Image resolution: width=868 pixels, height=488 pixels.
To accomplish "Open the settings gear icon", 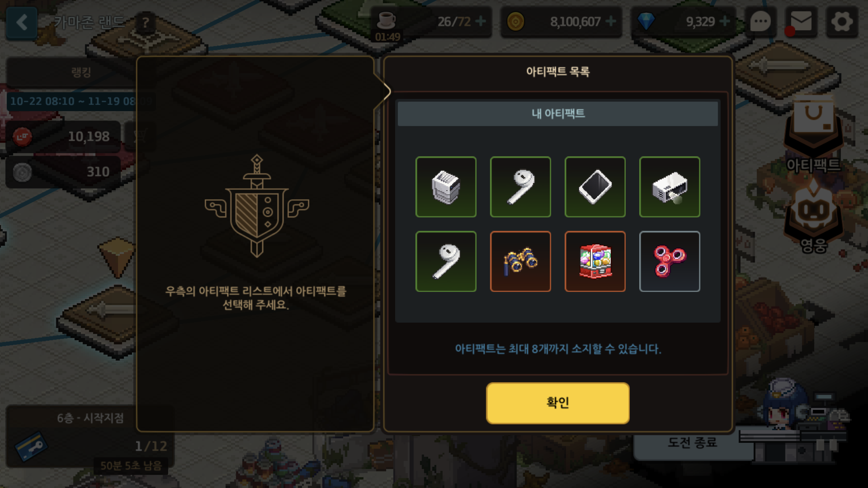I will [842, 22].
